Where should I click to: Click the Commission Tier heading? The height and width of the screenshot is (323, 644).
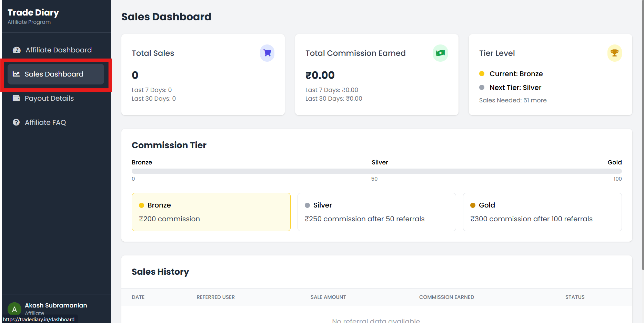pos(169,145)
